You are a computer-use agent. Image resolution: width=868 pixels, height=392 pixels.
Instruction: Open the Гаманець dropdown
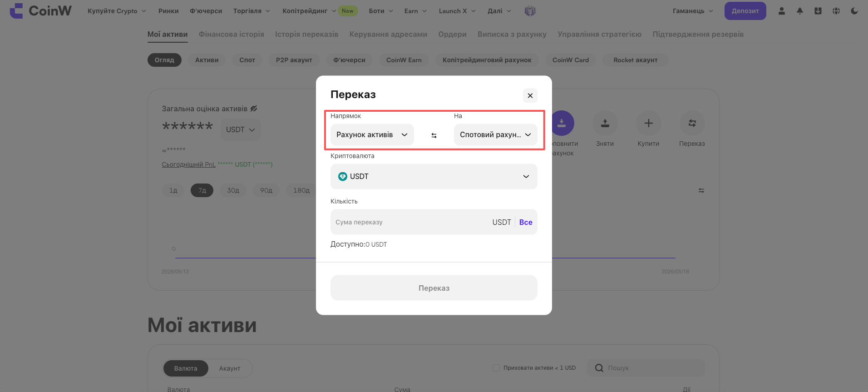pos(693,11)
